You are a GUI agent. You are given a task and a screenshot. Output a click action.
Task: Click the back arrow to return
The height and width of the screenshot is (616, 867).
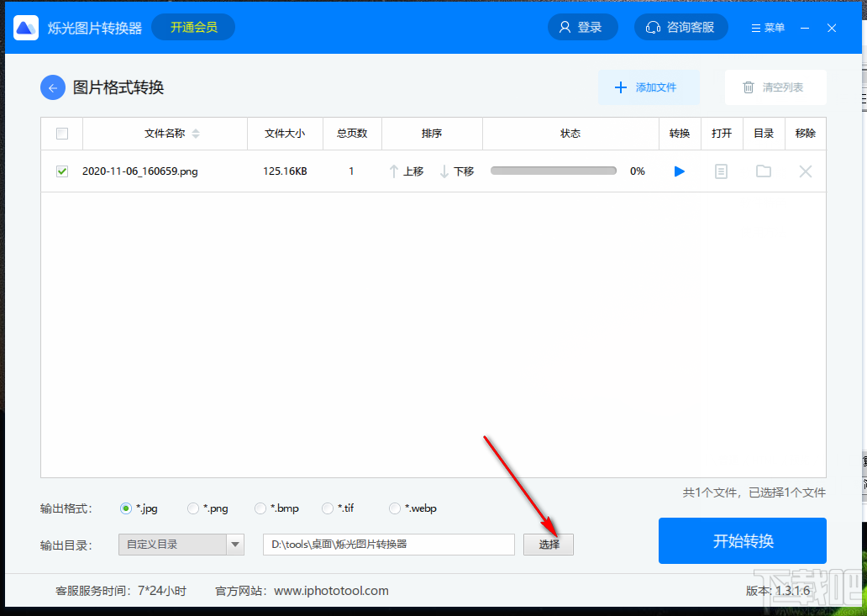(52, 87)
